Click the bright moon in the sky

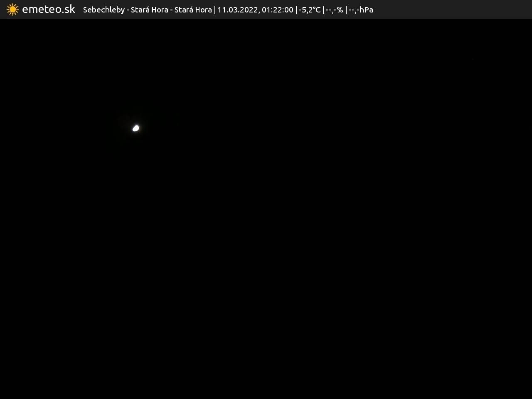(135, 128)
